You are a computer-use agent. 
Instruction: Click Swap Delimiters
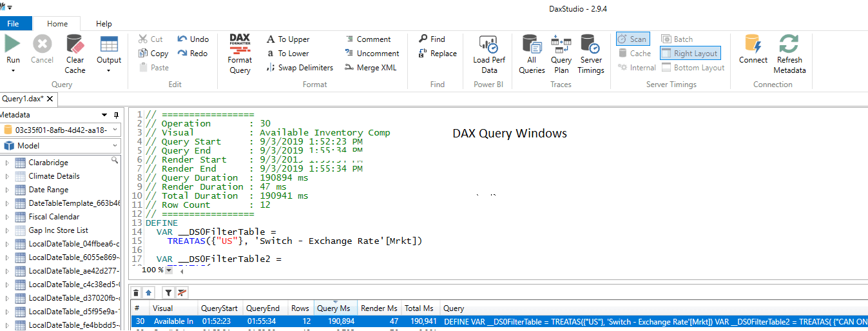pyautogui.click(x=300, y=68)
